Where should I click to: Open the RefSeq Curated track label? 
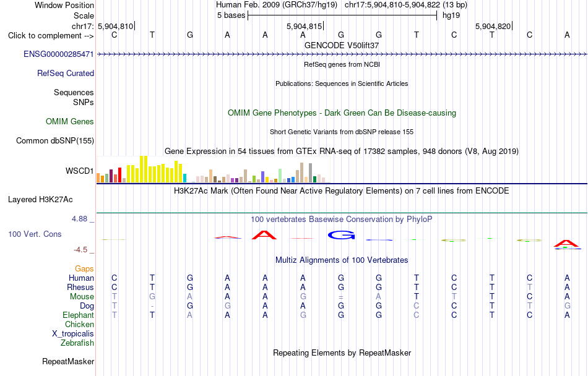(66, 74)
